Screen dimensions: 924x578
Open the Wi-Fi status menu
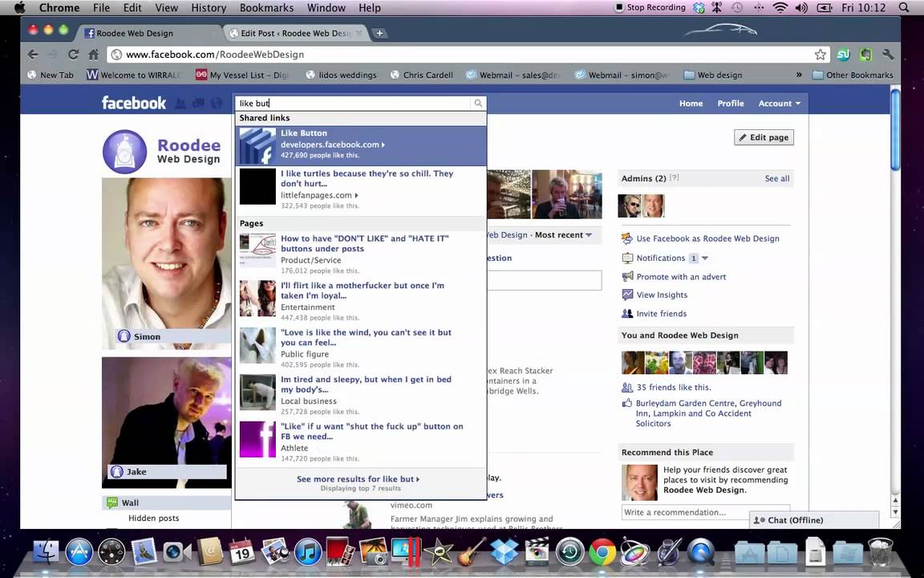(780, 8)
